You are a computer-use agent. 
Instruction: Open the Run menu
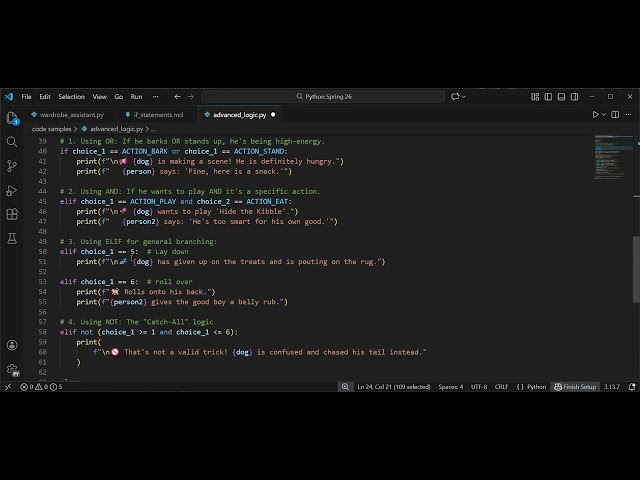[136, 97]
